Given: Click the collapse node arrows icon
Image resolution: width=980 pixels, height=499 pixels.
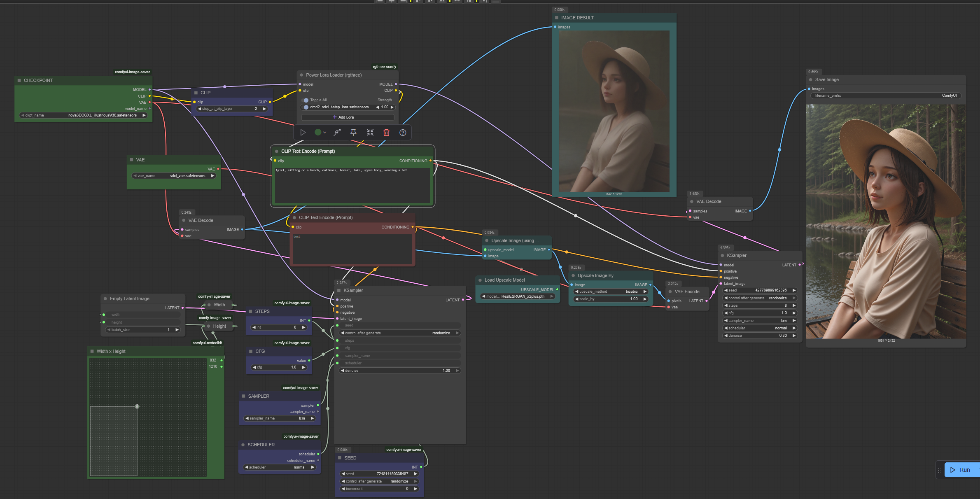Looking at the screenshot, I should pos(370,133).
